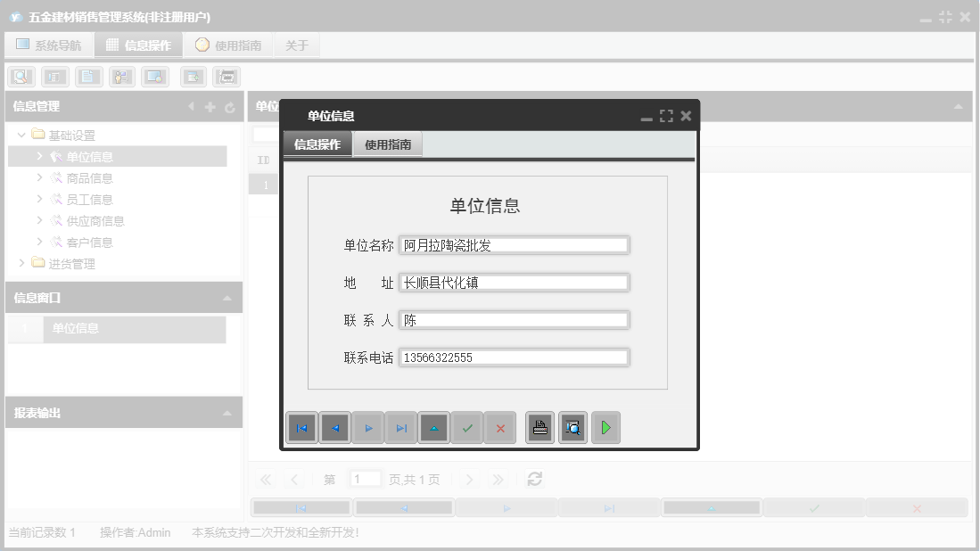The width and height of the screenshot is (980, 551).
Task: Go to previous record in the dialog
Action: pyautogui.click(x=334, y=427)
